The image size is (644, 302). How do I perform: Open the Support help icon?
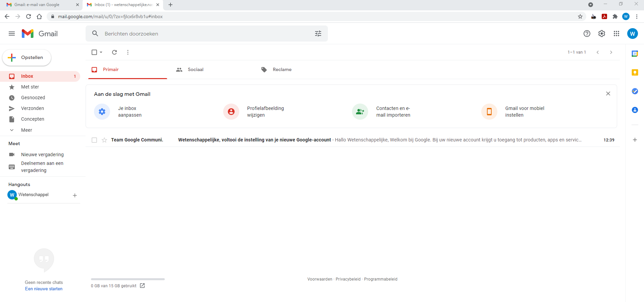click(x=587, y=34)
